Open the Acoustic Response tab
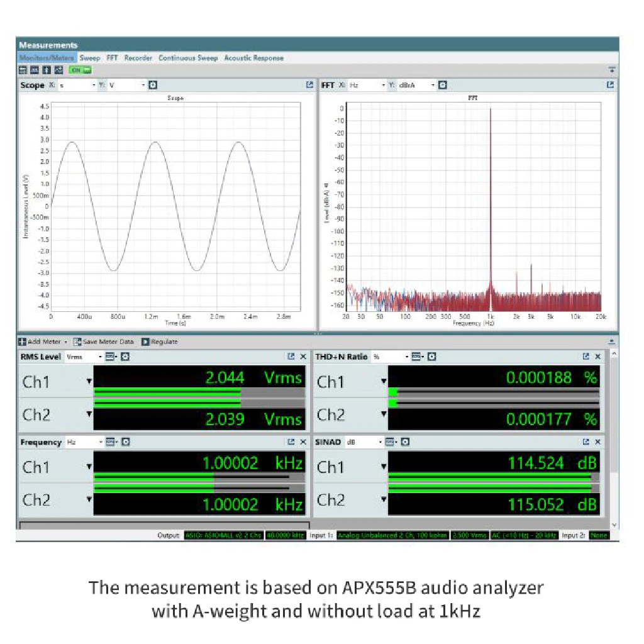 (253, 58)
